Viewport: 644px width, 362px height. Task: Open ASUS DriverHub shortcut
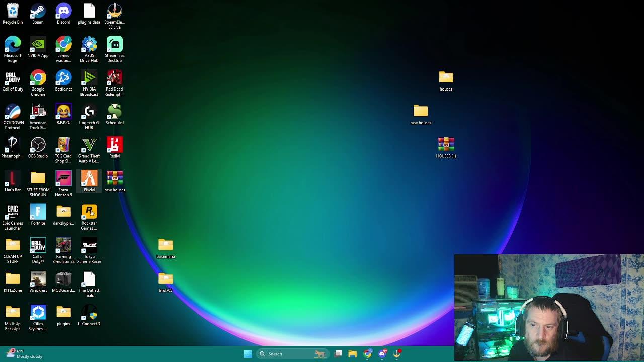click(89, 49)
